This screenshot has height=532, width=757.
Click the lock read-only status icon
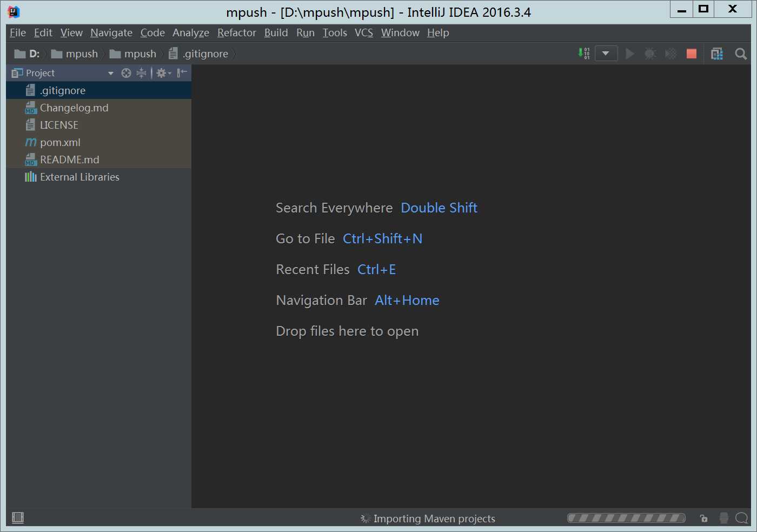(704, 518)
